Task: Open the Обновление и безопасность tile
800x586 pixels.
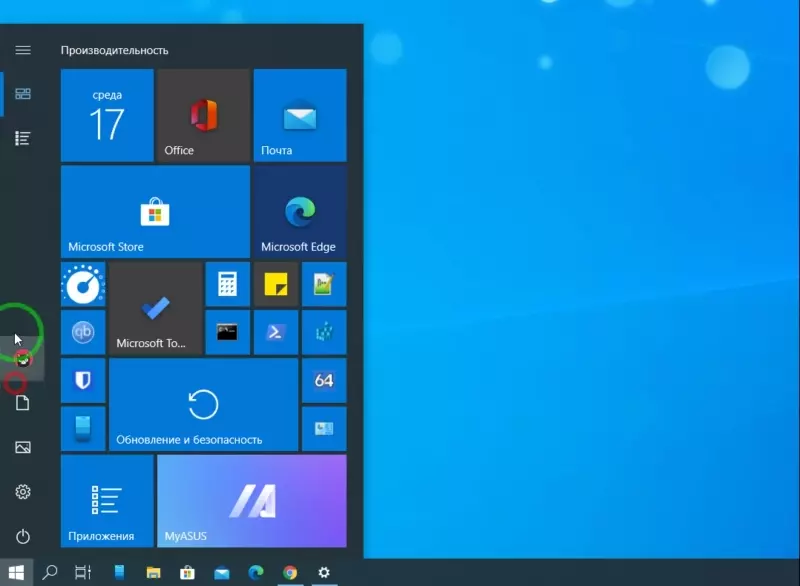Action: (203, 405)
